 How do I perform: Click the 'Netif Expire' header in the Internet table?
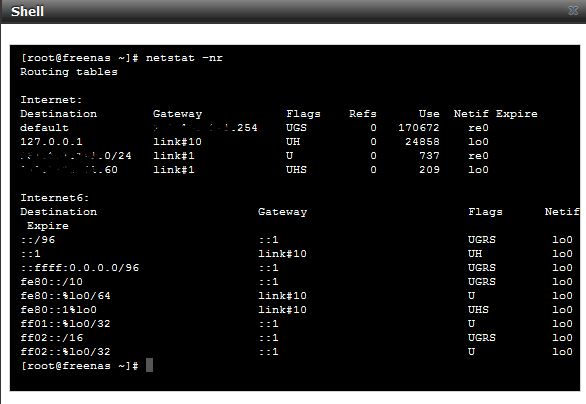(496, 114)
